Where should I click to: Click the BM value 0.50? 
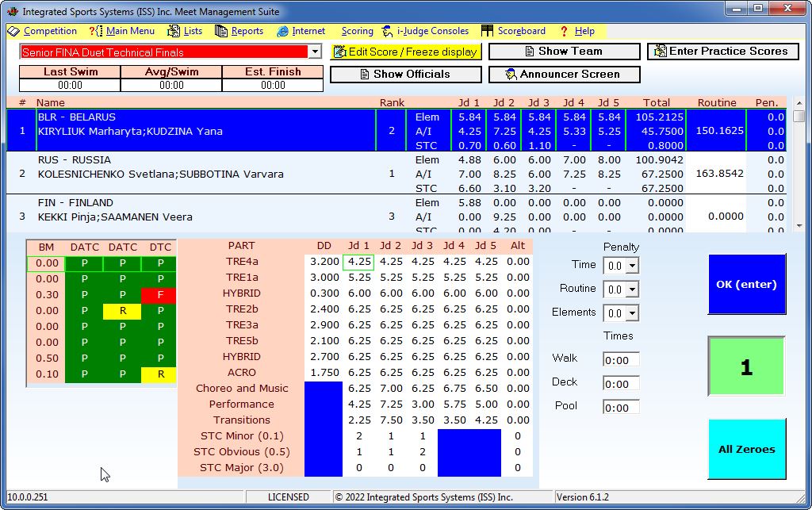[47, 359]
